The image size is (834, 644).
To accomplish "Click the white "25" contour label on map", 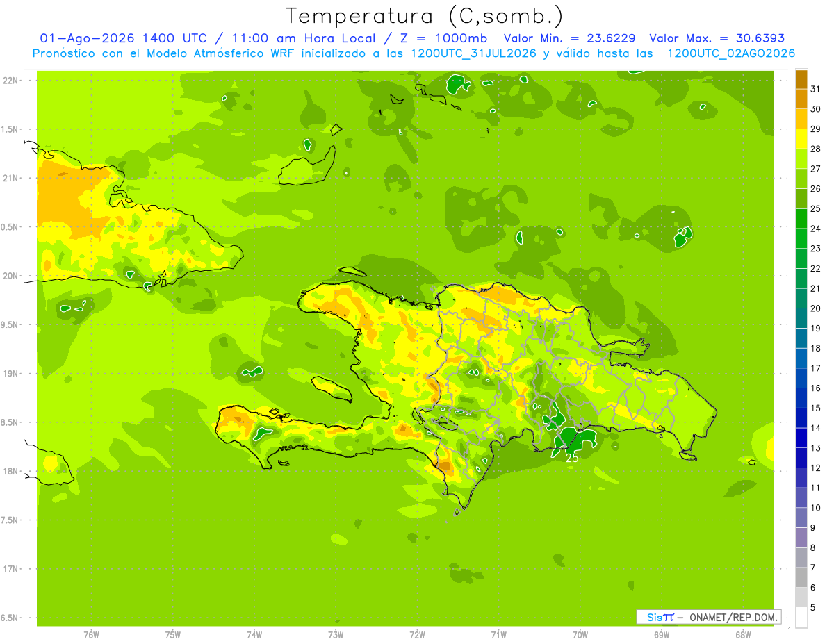I will (572, 458).
